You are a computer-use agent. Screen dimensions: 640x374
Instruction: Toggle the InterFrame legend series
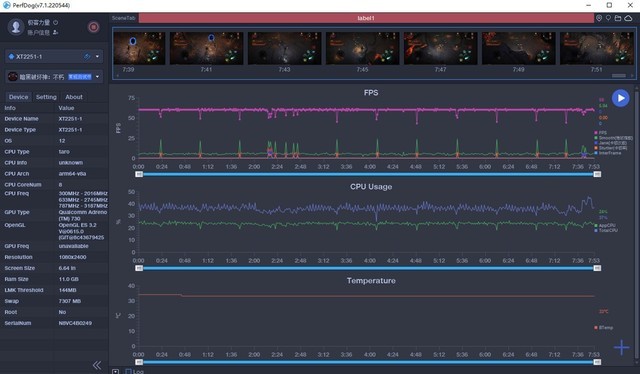coord(608,153)
